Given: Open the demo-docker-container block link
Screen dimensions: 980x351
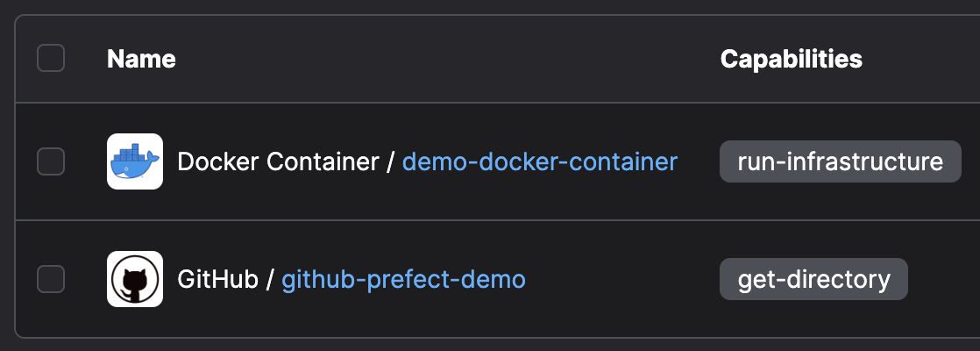Looking at the screenshot, I should pyautogui.click(x=540, y=162).
